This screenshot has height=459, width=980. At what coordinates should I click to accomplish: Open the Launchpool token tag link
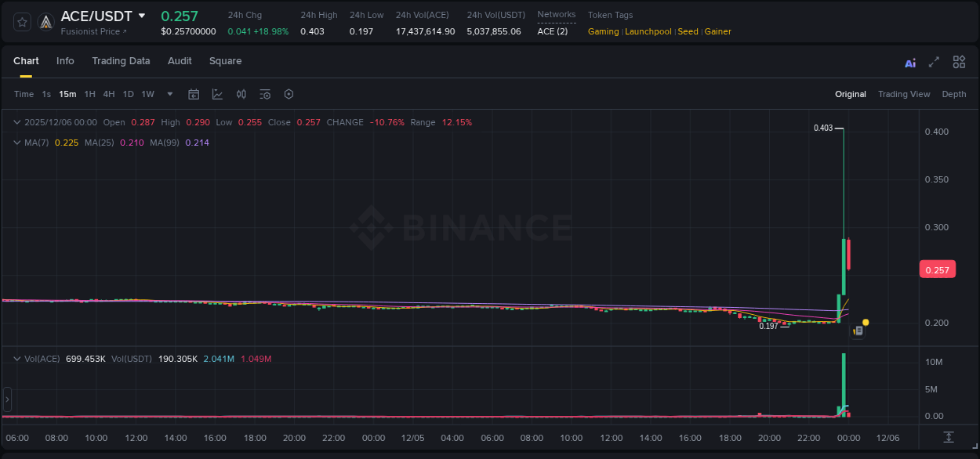tap(648, 31)
